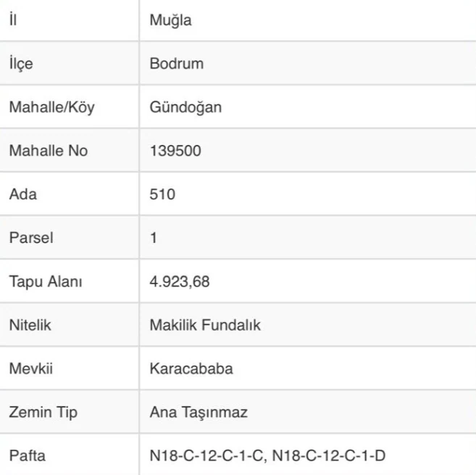This screenshot has width=476, height=475.
Task: Select the Parsel value 1
Action: (x=154, y=238)
